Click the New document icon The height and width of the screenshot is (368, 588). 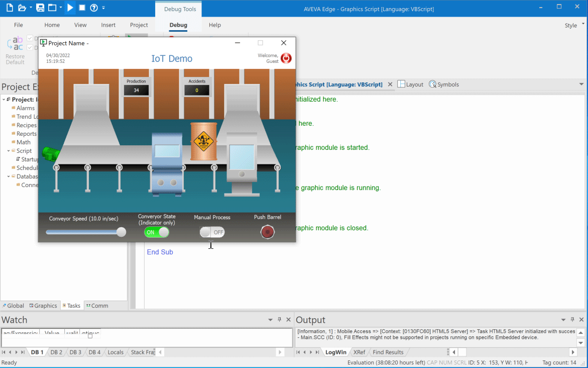tap(10, 8)
